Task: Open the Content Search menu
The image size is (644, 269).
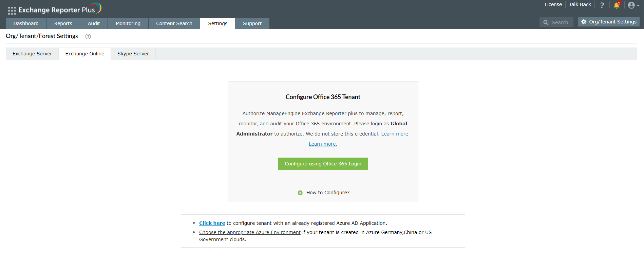Action: [174, 23]
